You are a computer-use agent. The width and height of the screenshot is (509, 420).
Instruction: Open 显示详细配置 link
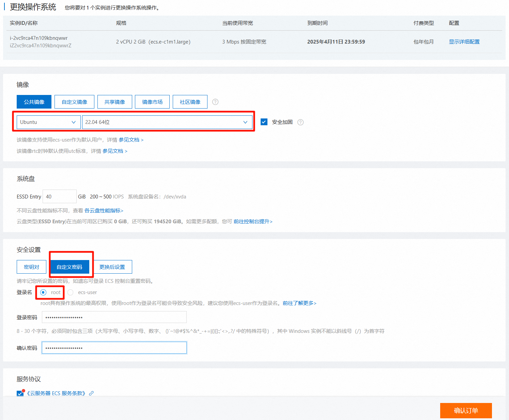click(464, 42)
